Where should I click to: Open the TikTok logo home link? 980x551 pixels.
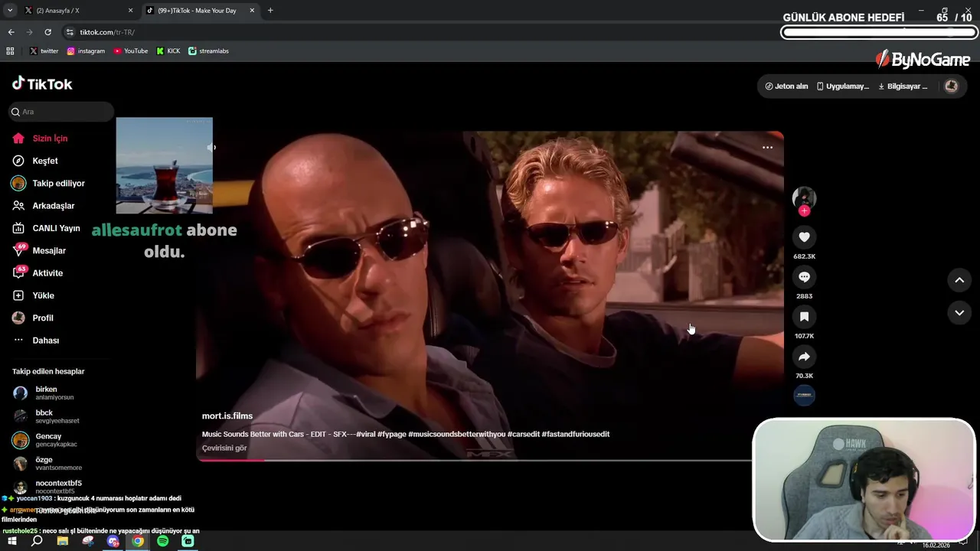coord(42,83)
